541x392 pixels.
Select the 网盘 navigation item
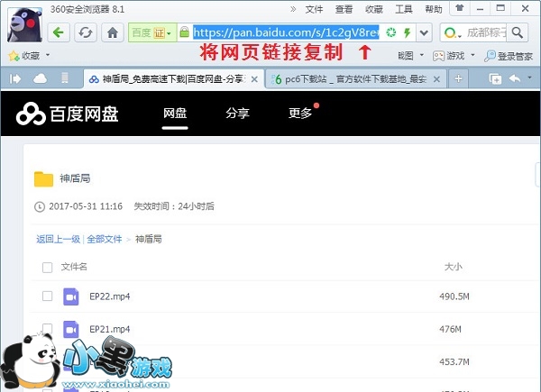coord(175,113)
